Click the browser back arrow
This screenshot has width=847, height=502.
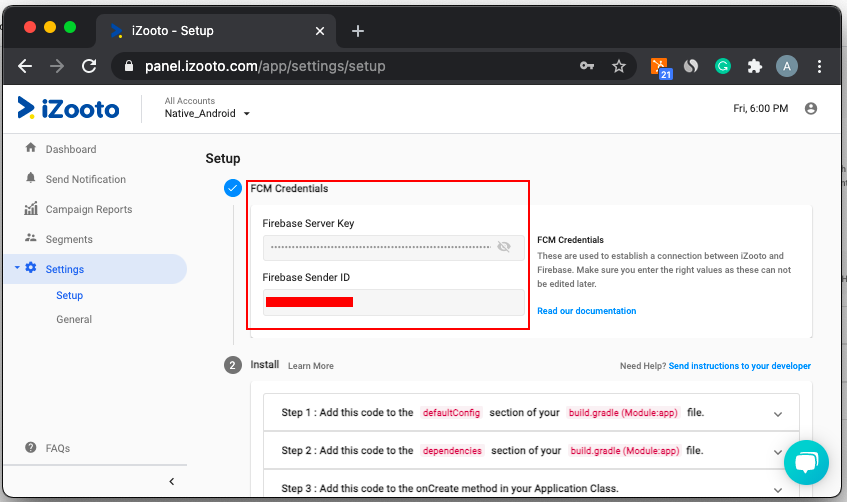pos(25,66)
